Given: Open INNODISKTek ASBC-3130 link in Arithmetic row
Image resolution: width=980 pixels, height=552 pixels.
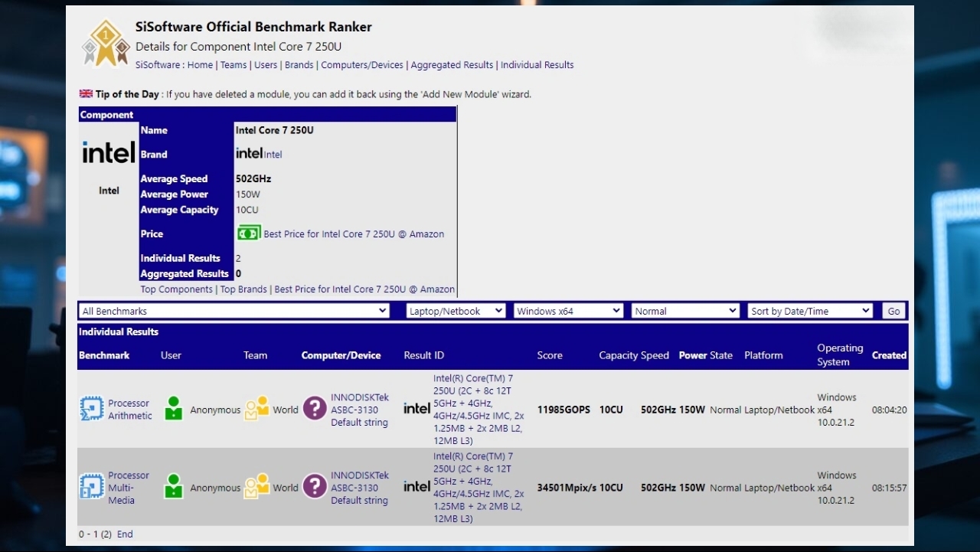Looking at the screenshot, I should [x=360, y=410].
